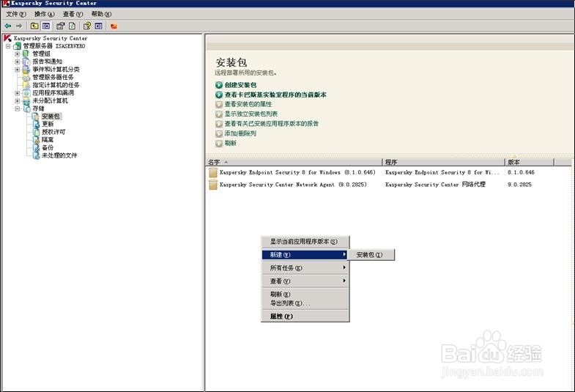Click the 管理组 tree node icon

26,53
